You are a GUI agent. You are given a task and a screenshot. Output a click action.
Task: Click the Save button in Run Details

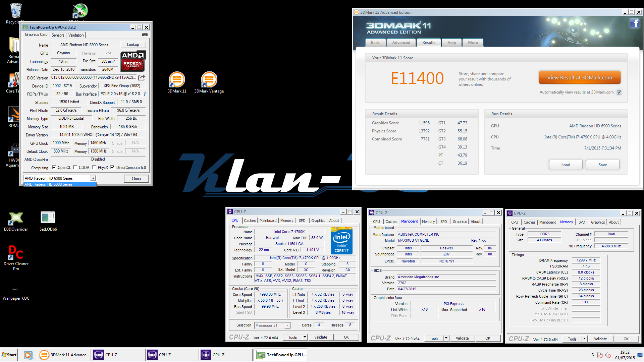click(x=602, y=165)
